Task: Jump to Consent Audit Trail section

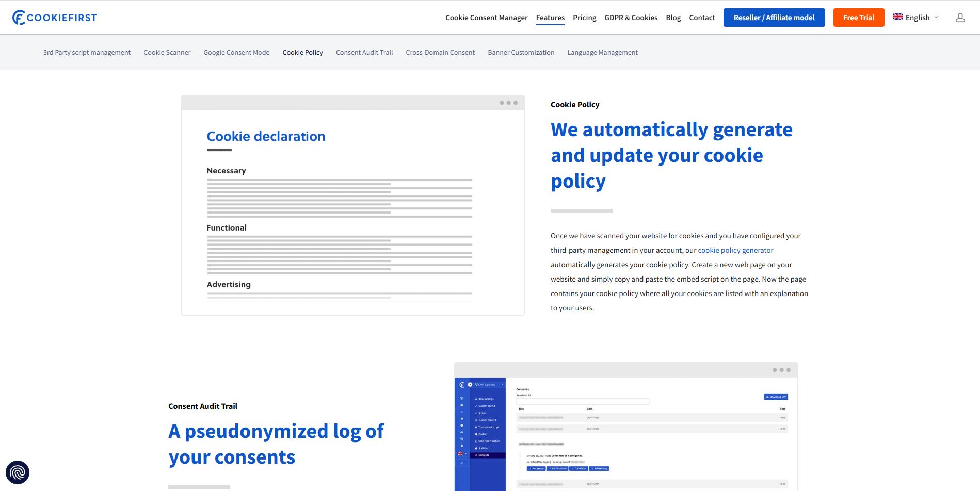Action: (x=364, y=53)
